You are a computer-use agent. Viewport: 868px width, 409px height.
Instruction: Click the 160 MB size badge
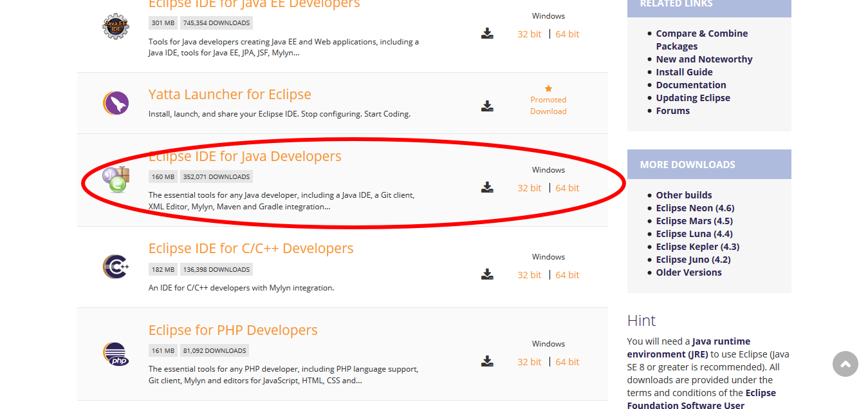(163, 177)
